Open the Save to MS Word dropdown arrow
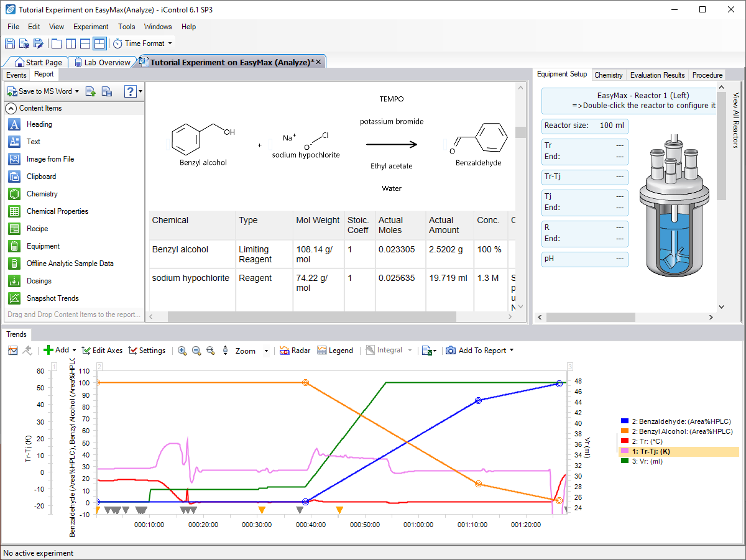 pos(77,91)
